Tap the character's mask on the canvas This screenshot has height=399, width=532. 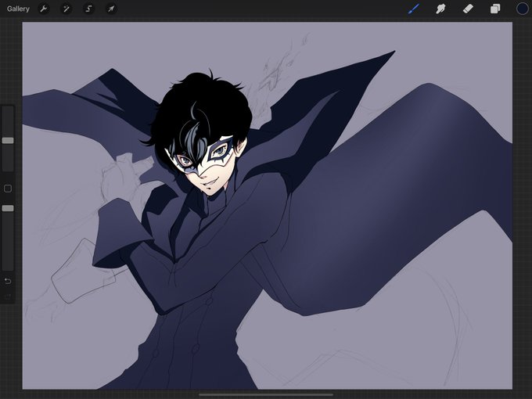point(203,156)
